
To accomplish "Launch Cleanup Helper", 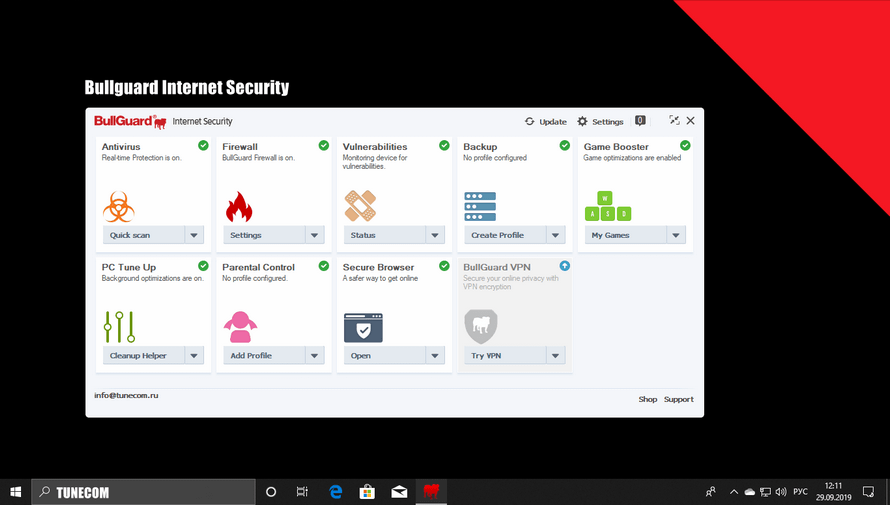I will tap(144, 355).
